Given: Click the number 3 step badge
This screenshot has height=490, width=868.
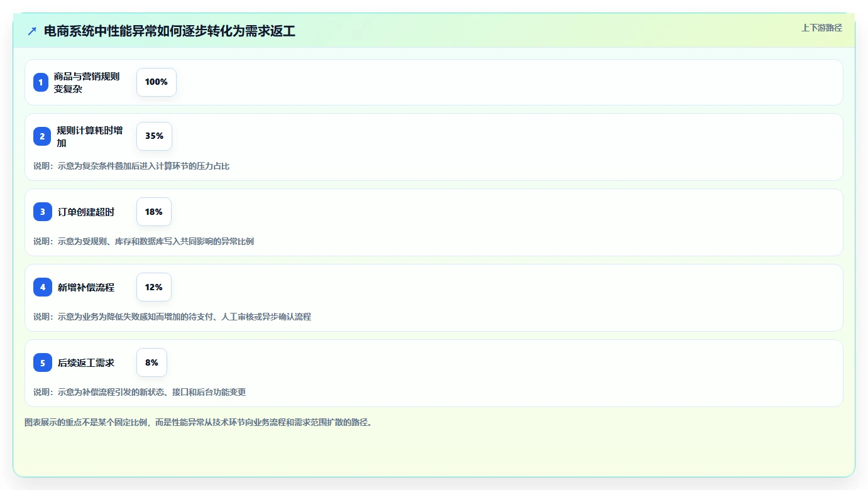Looking at the screenshot, I should (x=43, y=212).
